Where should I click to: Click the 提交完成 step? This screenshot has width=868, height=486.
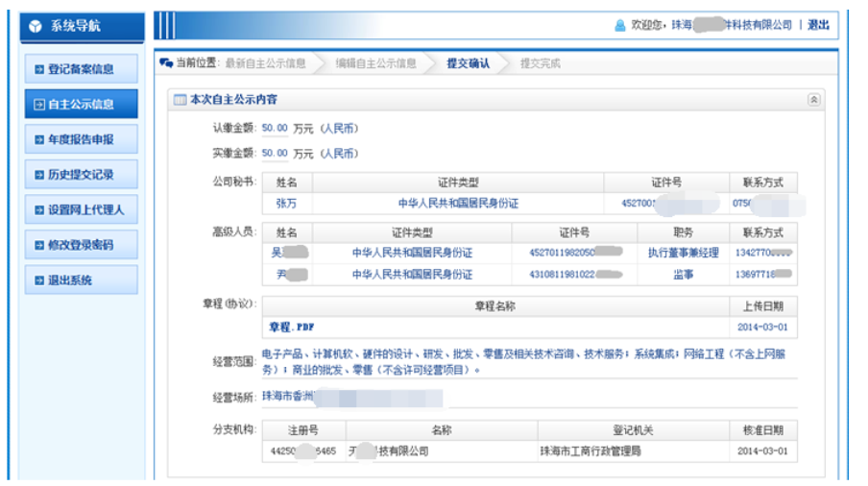tap(540, 63)
